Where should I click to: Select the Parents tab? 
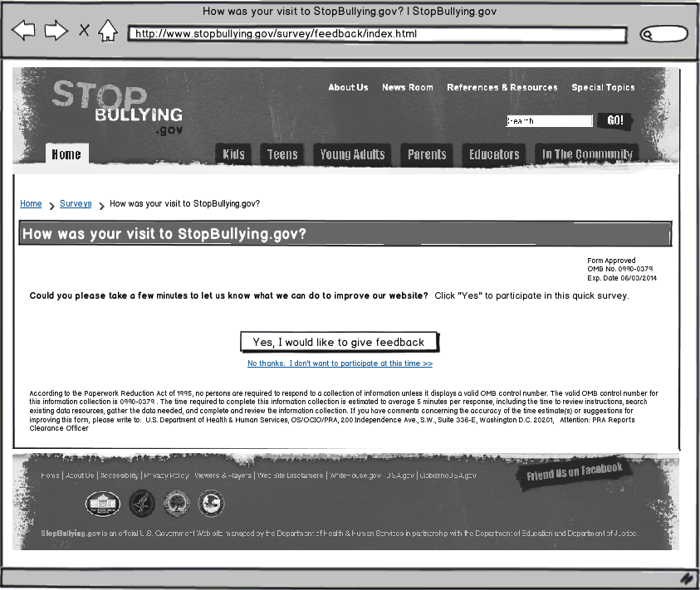427,154
